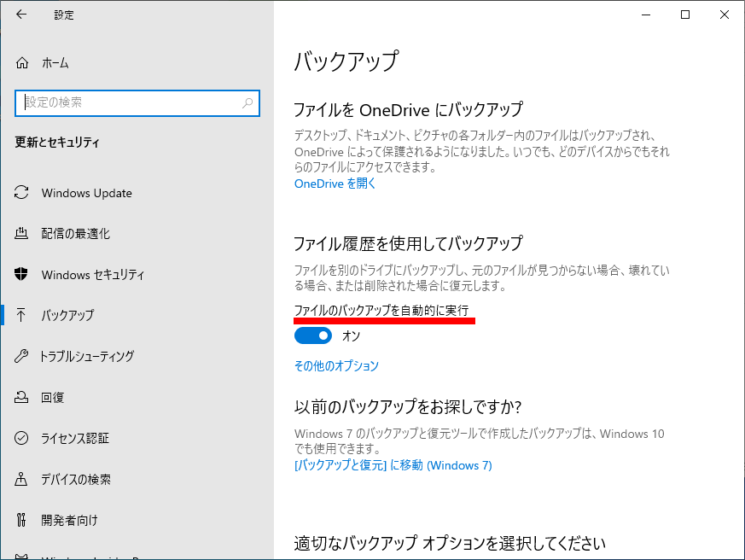Viewport: 745px width, 560px height.
Task: Click the 回復 sidebar icon
Action: pos(21,397)
